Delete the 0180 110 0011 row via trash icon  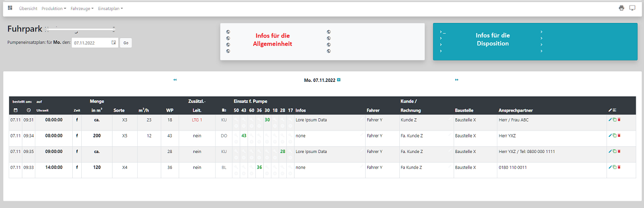(x=619, y=167)
